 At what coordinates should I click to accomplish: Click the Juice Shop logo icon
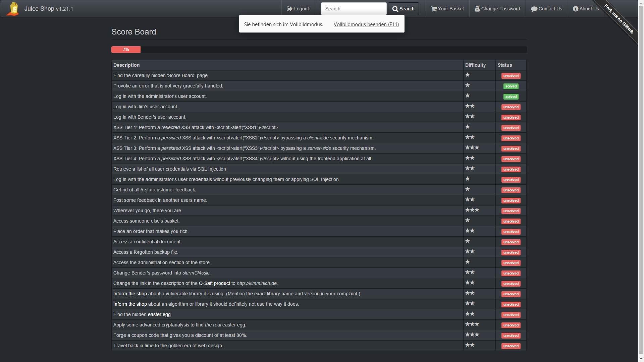(x=13, y=9)
